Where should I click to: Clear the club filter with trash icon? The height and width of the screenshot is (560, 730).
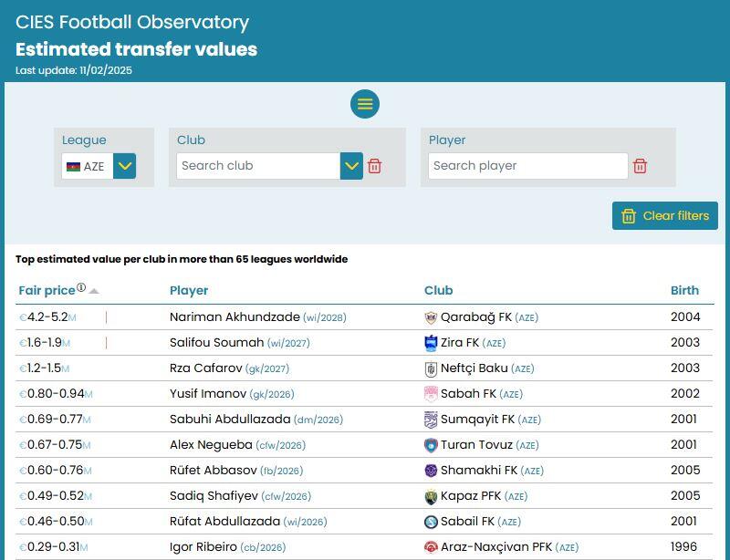point(374,166)
